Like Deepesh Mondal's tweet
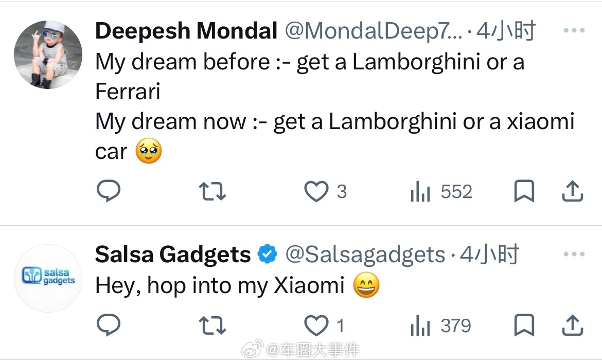 point(316,192)
